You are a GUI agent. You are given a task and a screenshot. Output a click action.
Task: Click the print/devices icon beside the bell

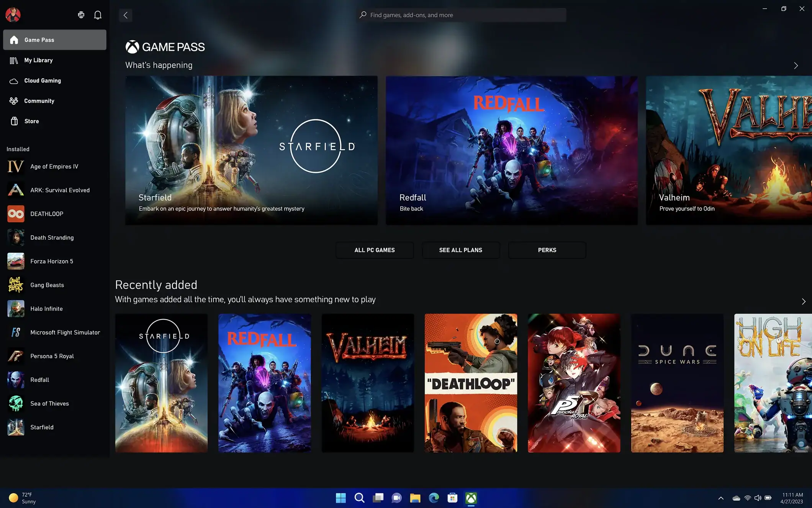click(81, 15)
